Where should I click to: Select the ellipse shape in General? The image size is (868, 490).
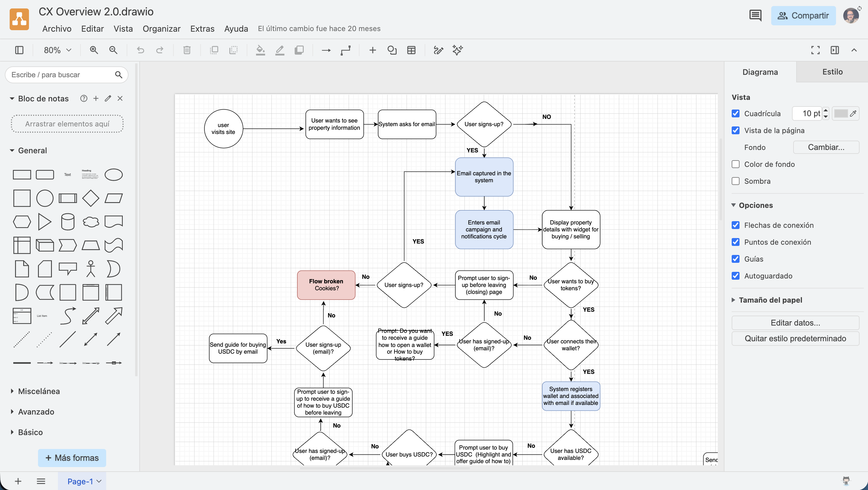click(x=114, y=175)
